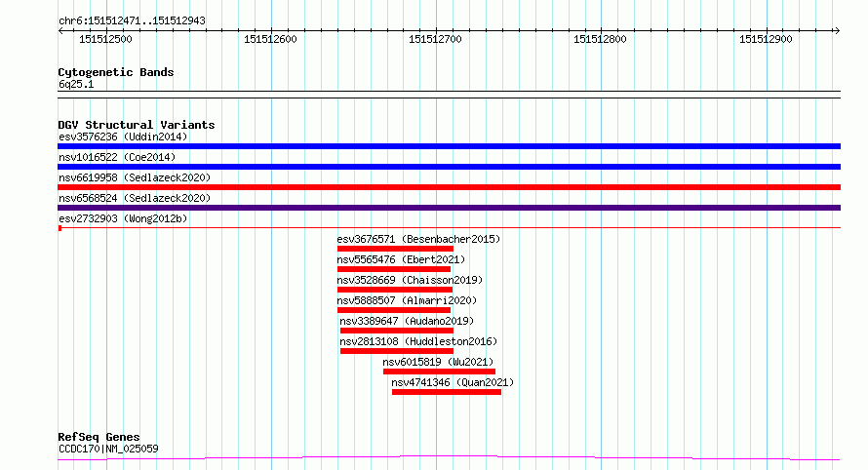Open esv2732903 (Wong2012b) variant label
This screenshot has height=470, width=868.
[x=123, y=218]
